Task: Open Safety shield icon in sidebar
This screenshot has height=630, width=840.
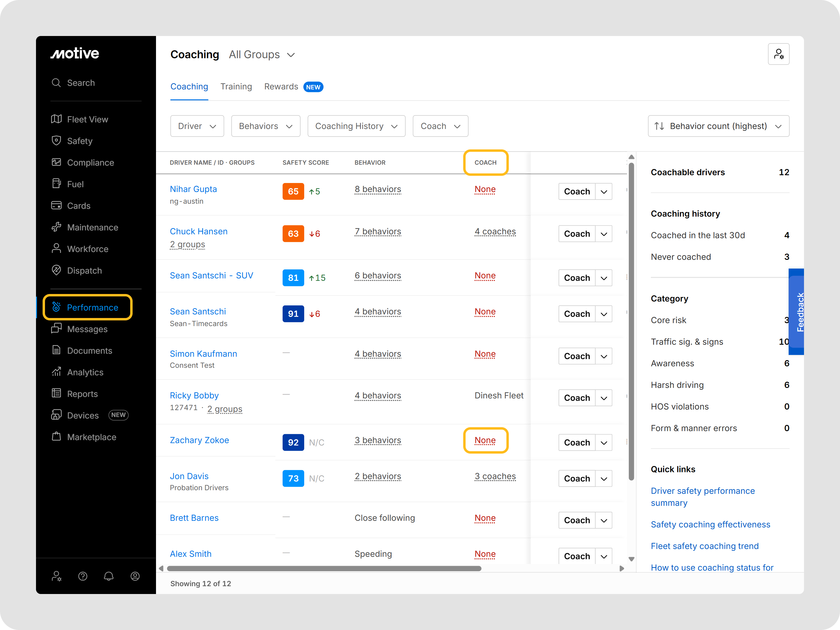Action: 56,141
